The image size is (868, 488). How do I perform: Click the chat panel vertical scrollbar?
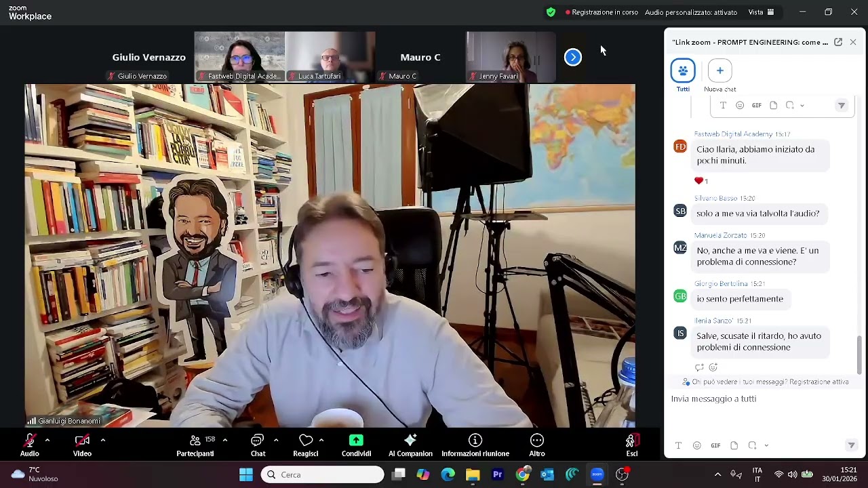click(859, 354)
